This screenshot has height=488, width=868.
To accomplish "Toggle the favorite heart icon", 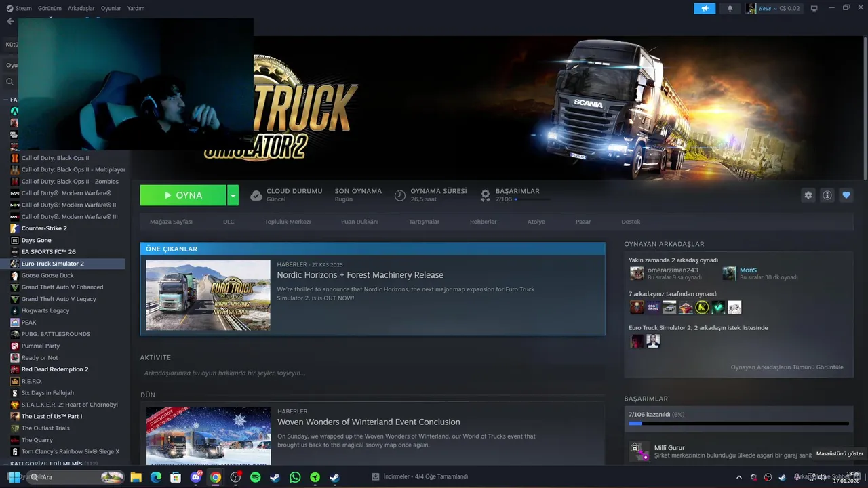I will tap(846, 195).
